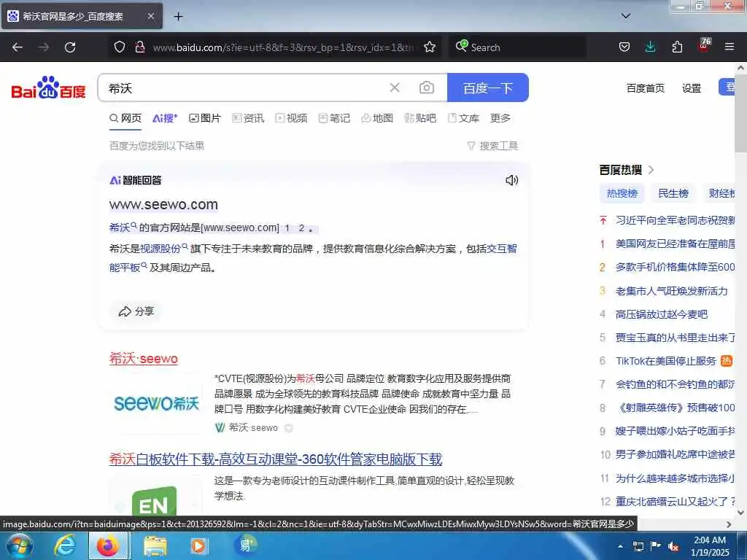
Task: Open the Action Center flag icon
Action: (x=656, y=545)
